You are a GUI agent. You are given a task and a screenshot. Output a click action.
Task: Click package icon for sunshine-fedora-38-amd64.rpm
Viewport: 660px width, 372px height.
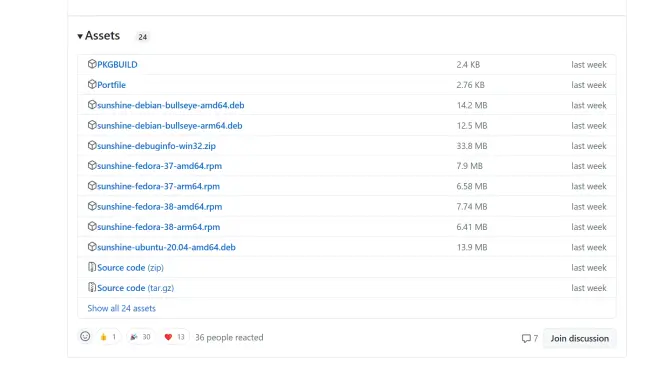click(x=92, y=206)
